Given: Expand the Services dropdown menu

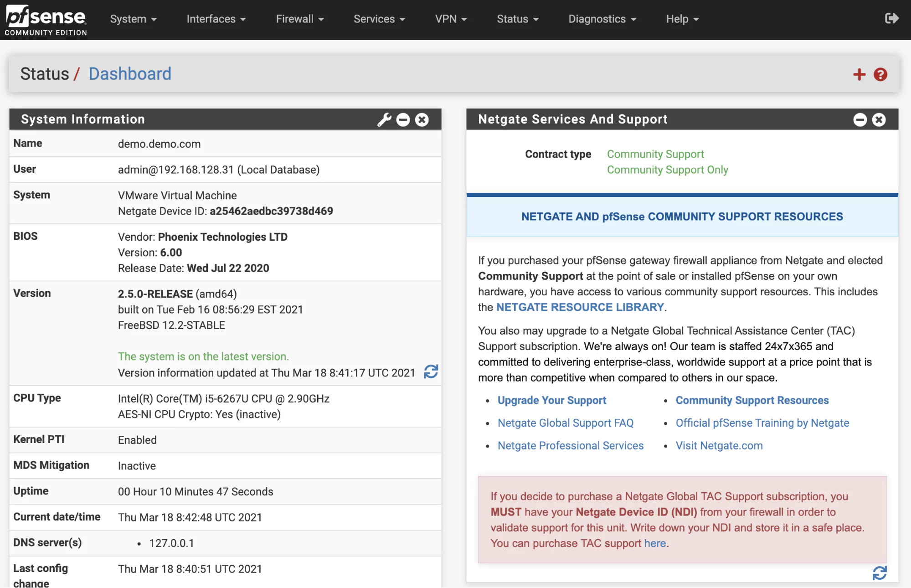Looking at the screenshot, I should [x=379, y=19].
